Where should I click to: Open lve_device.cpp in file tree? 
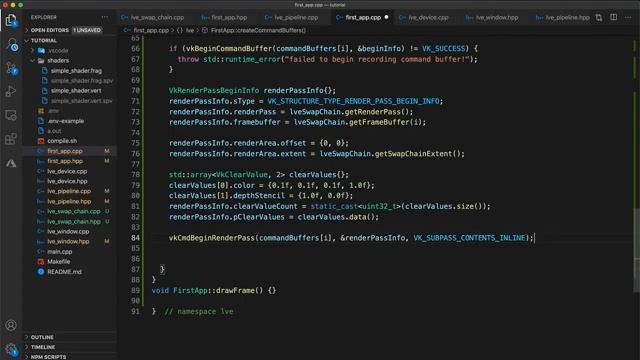pos(67,171)
